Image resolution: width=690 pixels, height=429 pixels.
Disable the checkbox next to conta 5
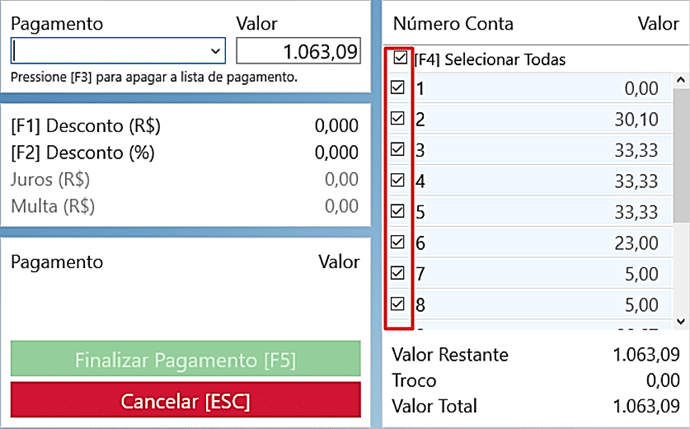pos(398,211)
